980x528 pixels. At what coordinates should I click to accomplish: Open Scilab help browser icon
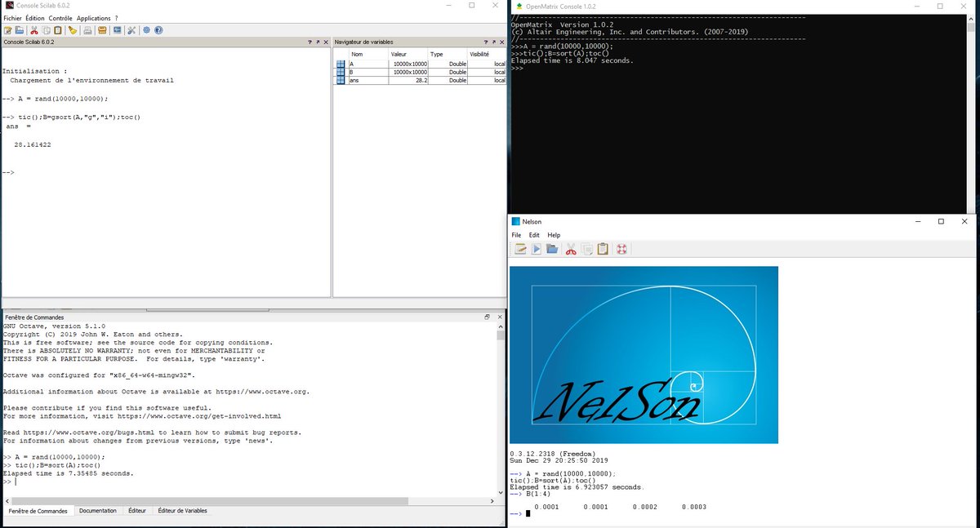click(x=158, y=30)
